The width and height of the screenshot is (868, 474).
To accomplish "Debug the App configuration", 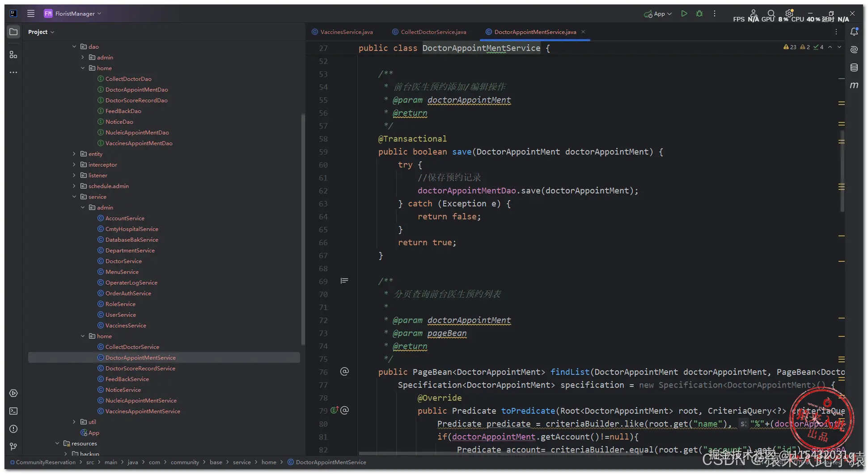I will [699, 13].
